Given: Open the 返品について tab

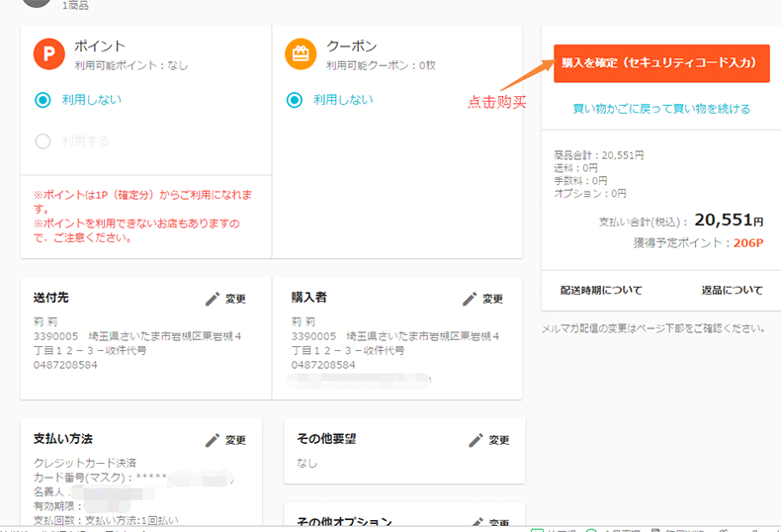Looking at the screenshot, I should click(x=732, y=291).
